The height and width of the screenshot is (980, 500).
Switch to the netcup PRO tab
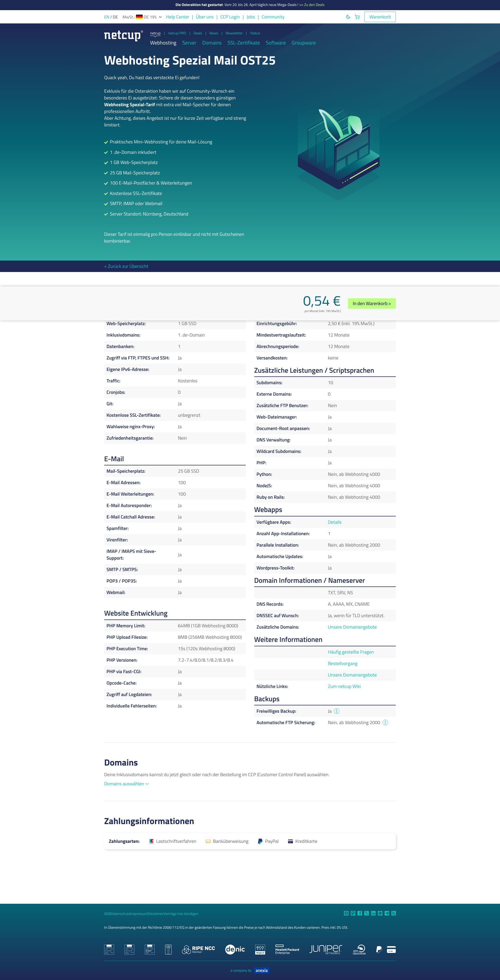[177, 33]
